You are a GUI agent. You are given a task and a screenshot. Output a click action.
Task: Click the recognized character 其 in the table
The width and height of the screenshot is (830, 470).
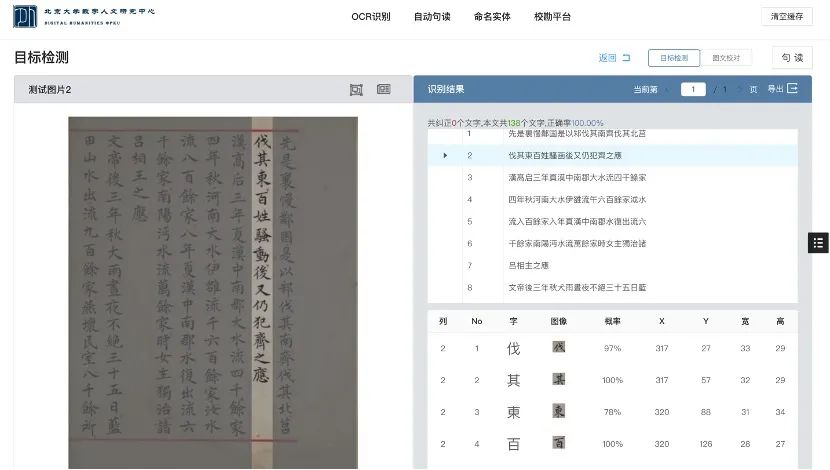[x=513, y=380]
